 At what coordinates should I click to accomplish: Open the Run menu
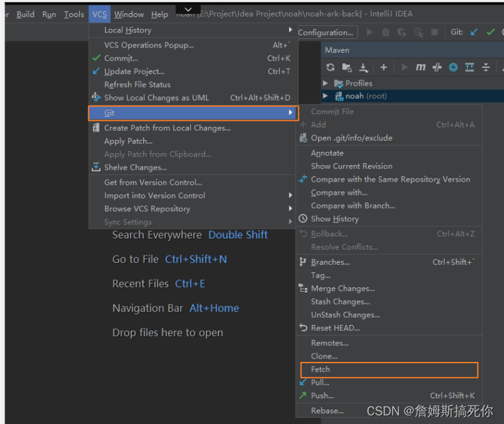[x=49, y=14]
